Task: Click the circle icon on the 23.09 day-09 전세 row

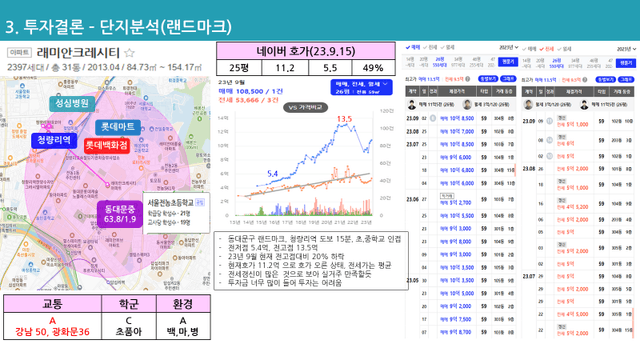Action: coord(549,121)
